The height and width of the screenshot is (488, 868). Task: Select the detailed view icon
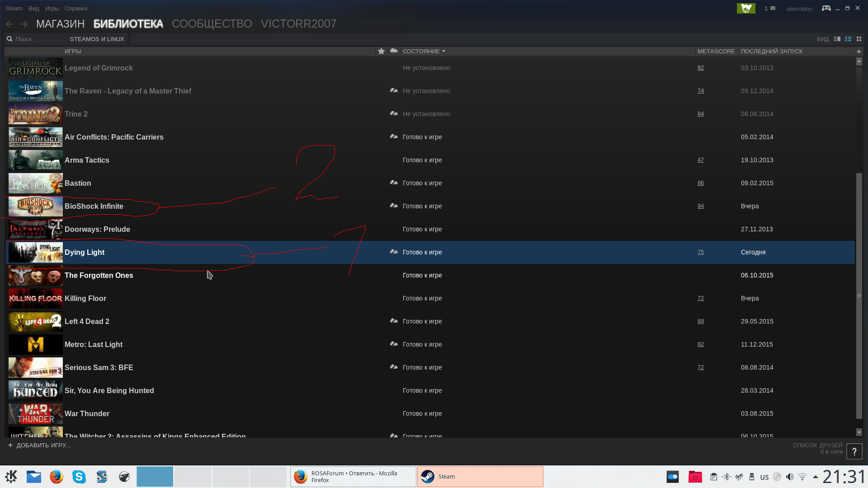coord(837,39)
